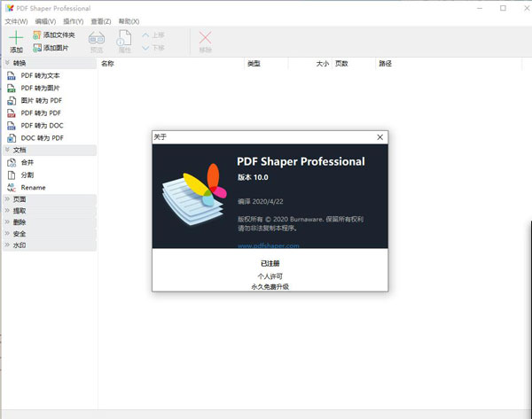The width and height of the screenshot is (532, 419).
Task: Select the PDF 转为 PDF icon
Action: click(12, 113)
